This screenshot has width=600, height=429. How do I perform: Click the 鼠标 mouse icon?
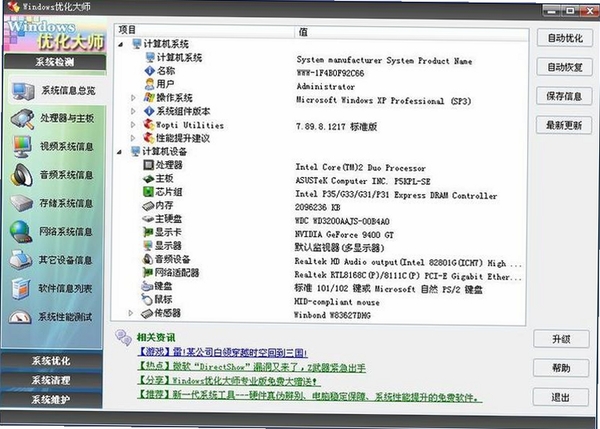coord(147,300)
